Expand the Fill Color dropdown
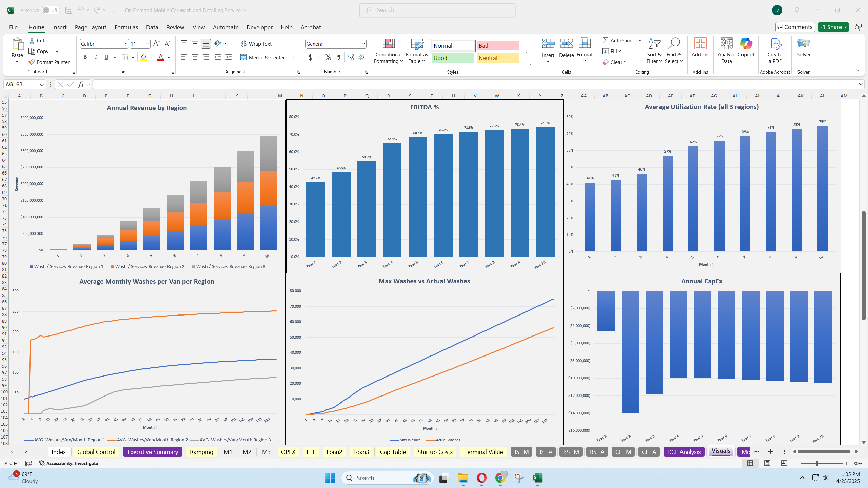The height and width of the screenshot is (488, 868). point(151,57)
